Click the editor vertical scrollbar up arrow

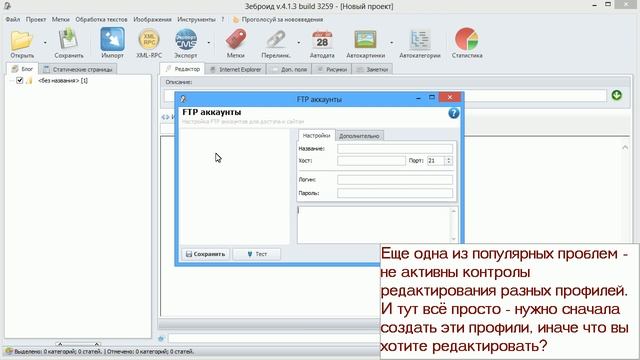(x=625, y=147)
